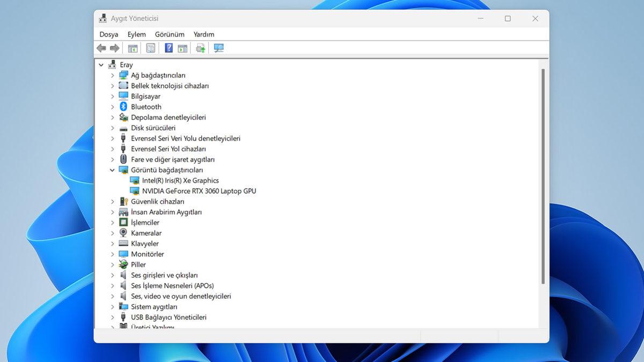Select NVIDIA GeForce RTX 3060 Laptop GPU
This screenshot has width=644, height=362.
199,191
